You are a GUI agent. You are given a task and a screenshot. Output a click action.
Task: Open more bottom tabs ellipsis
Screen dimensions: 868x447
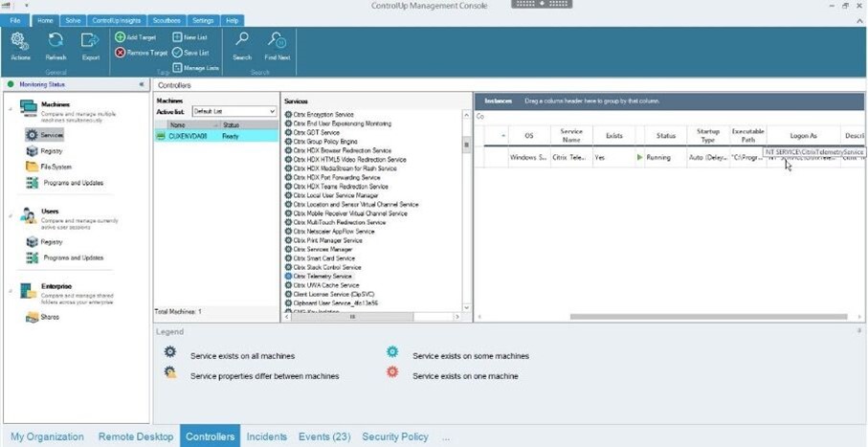[446, 437]
